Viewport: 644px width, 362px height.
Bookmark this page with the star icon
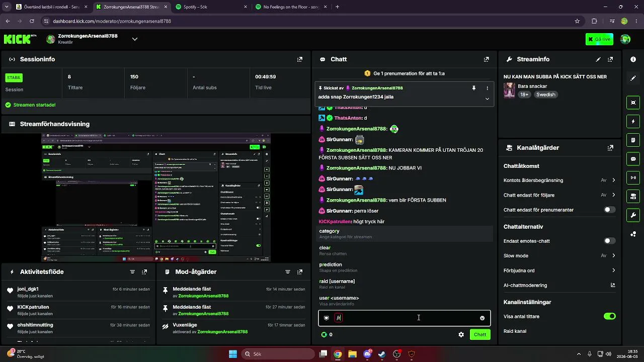[577, 21]
